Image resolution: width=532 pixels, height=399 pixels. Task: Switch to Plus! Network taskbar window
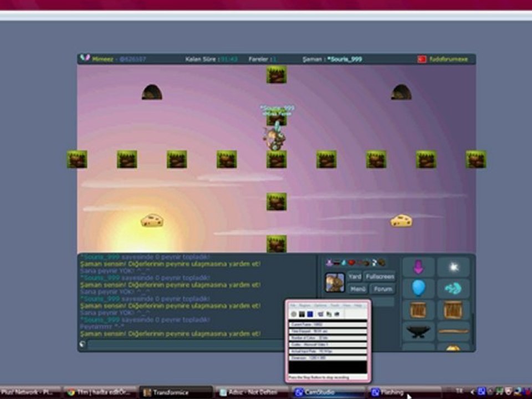tap(30, 392)
